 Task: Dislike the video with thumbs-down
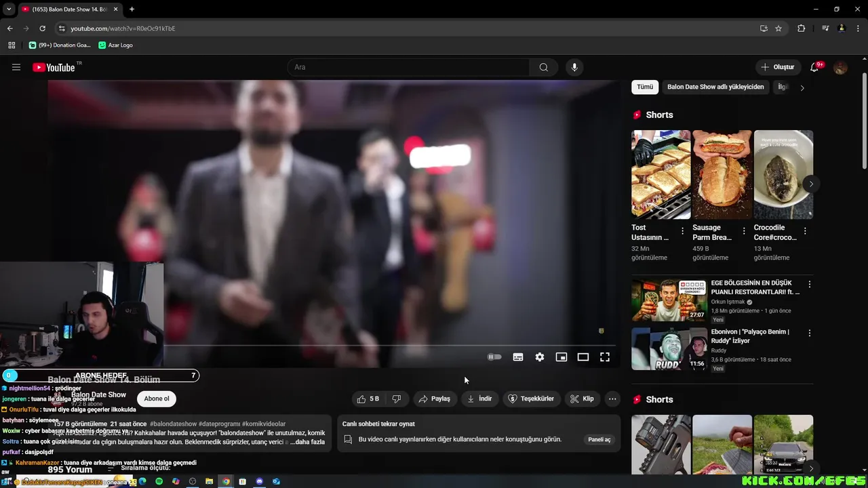pyautogui.click(x=397, y=399)
